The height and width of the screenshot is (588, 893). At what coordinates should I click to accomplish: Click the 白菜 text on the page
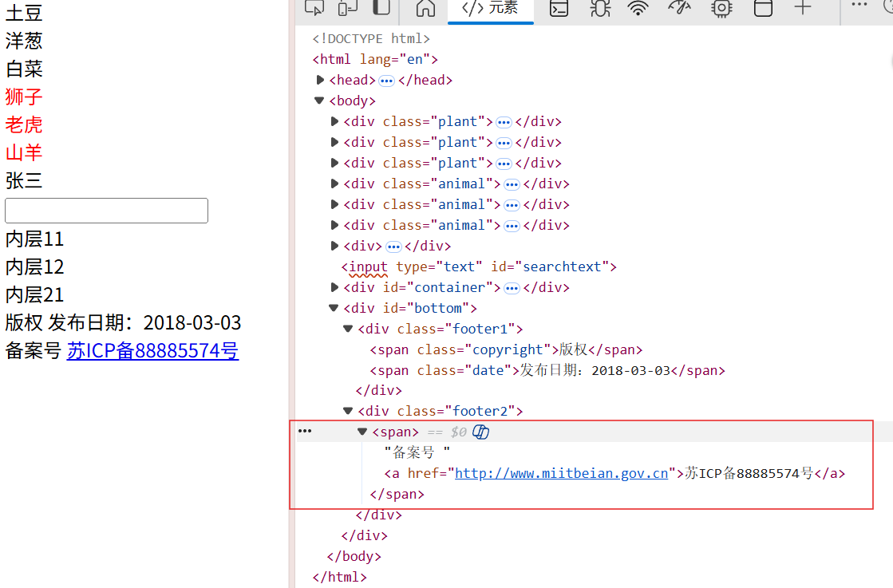point(24,69)
